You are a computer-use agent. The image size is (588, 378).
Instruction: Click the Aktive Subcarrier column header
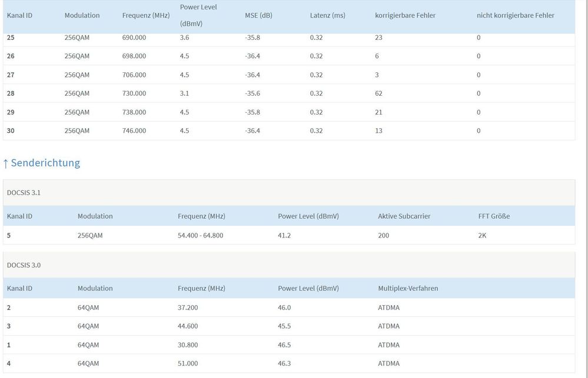coord(404,216)
